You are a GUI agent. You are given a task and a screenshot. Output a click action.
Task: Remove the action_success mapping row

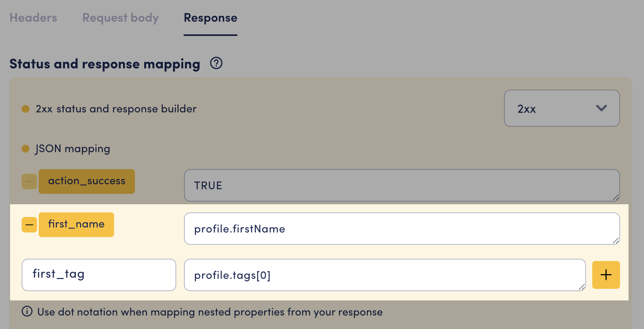tap(29, 181)
